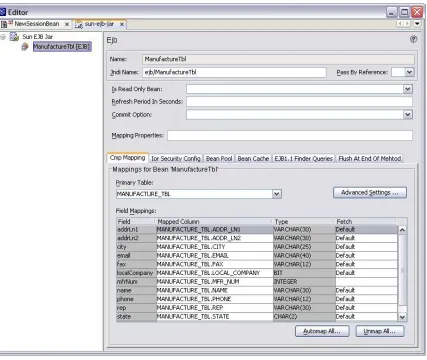427x360 pixels.
Task: Click MANUFACTURE_TBL.CITY mapped column cell
Action: tap(215, 247)
